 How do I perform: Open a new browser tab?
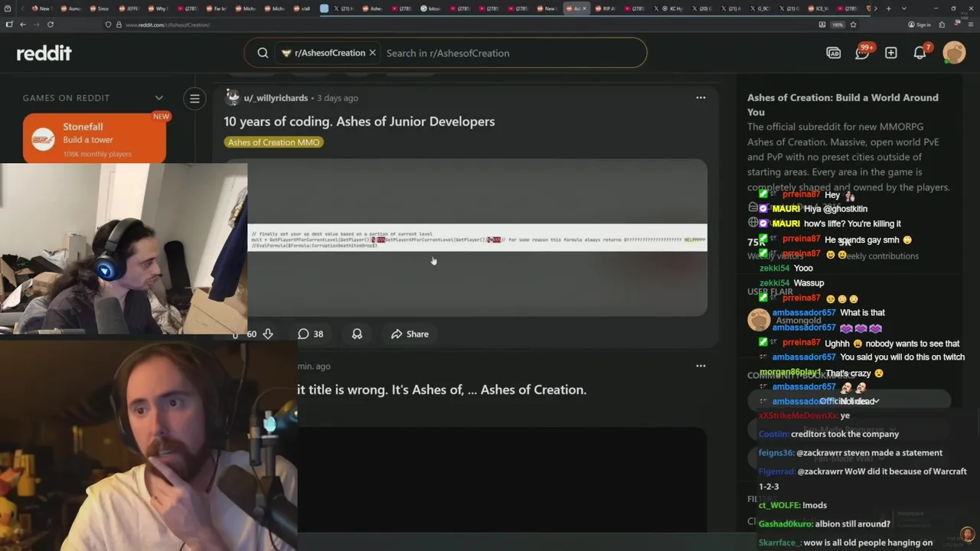(888, 8)
